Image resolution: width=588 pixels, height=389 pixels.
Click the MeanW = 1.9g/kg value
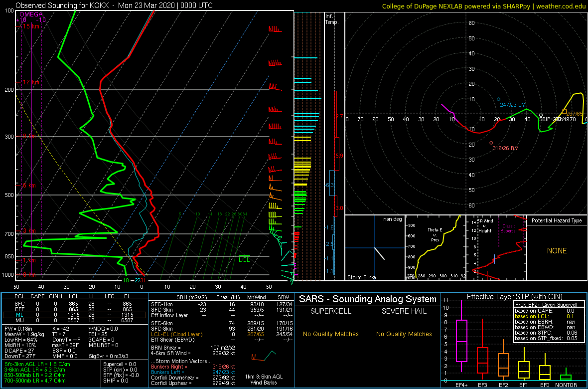point(24,335)
